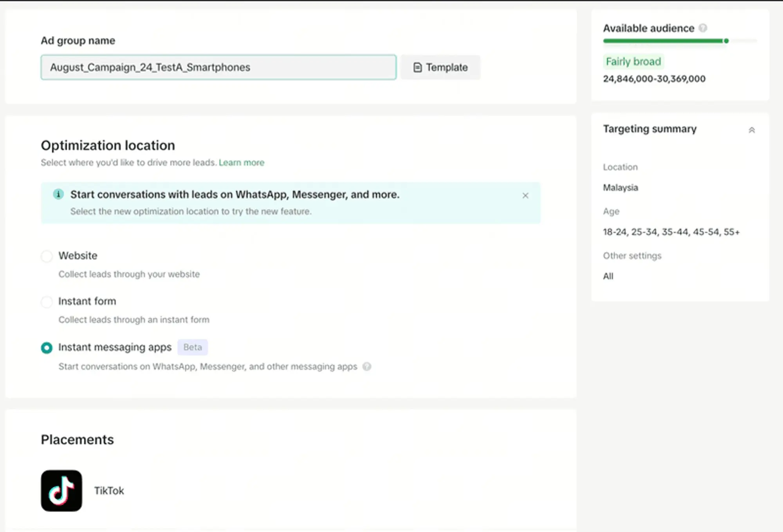Click the info icon next to Targeting summary header
The width and height of the screenshot is (783, 532).
coord(752,129)
